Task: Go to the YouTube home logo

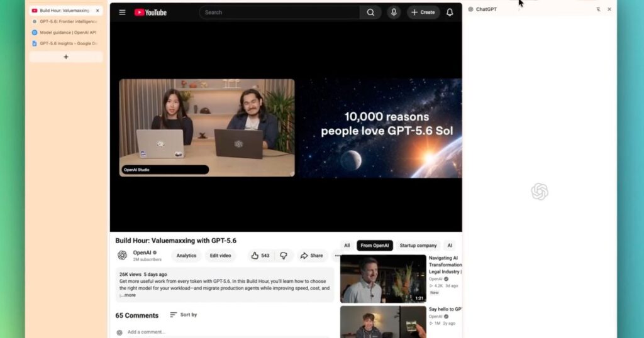Action: click(x=150, y=13)
